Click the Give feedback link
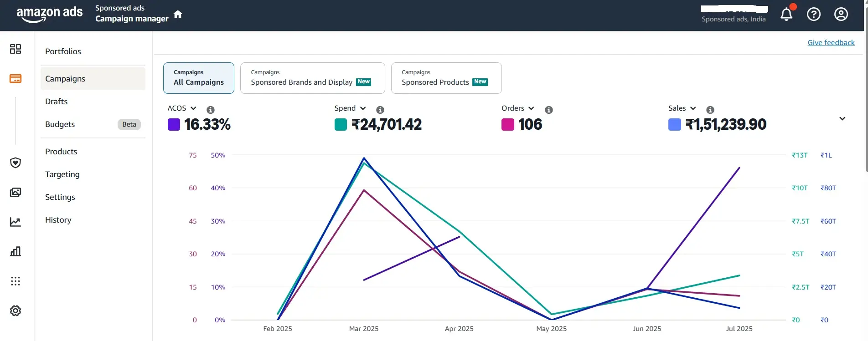 point(831,43)
